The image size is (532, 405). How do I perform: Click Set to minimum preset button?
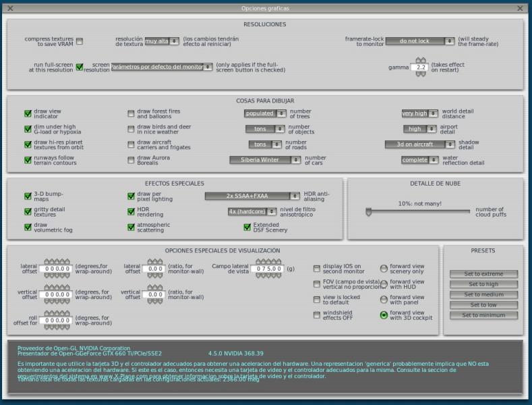pyautogui.click(x=483, y=315)
